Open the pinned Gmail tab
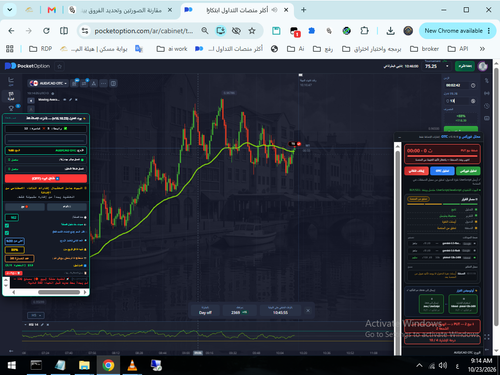The width and height of the screenshot is (500, 375). pyautogui.click(x=52, y=10)
